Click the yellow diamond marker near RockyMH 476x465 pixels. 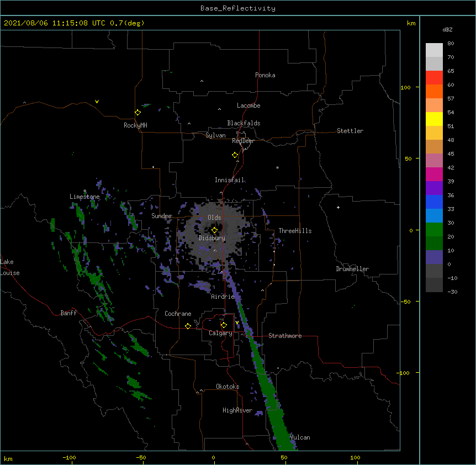[137, 113]
